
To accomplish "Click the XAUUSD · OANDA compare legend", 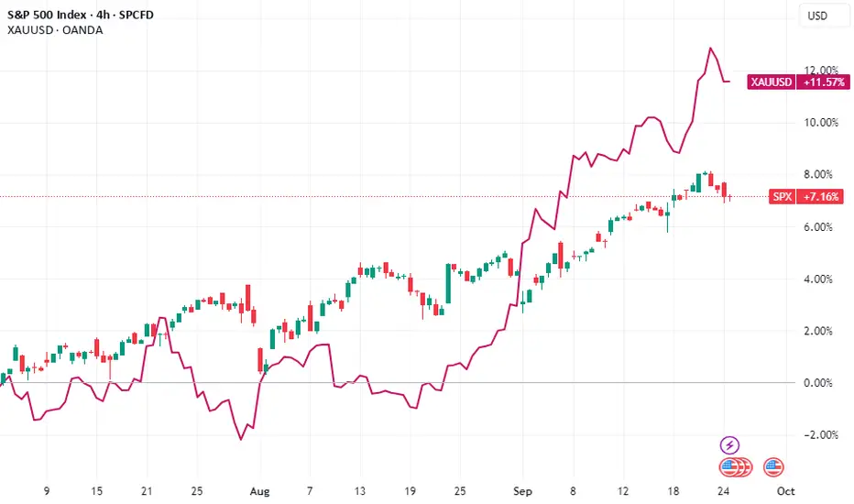I will pos(55,30).
